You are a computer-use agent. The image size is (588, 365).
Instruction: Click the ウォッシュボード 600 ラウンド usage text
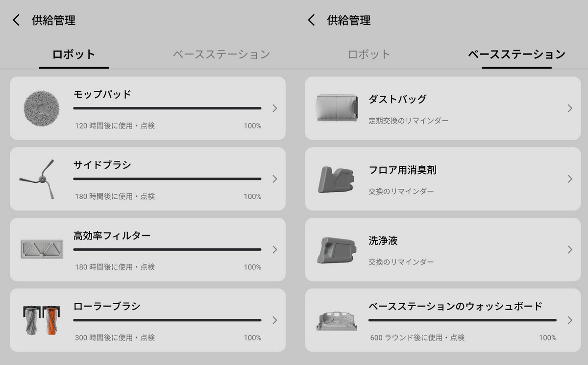coord(417,338)
